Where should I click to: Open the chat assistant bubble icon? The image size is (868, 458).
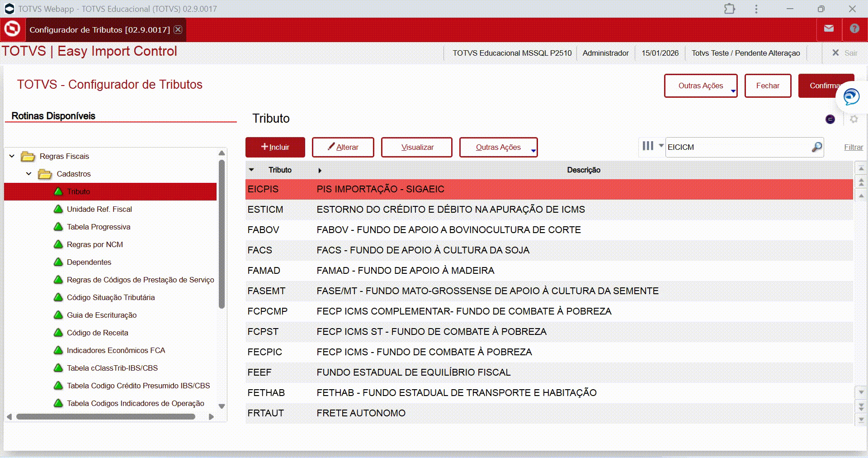851,96
